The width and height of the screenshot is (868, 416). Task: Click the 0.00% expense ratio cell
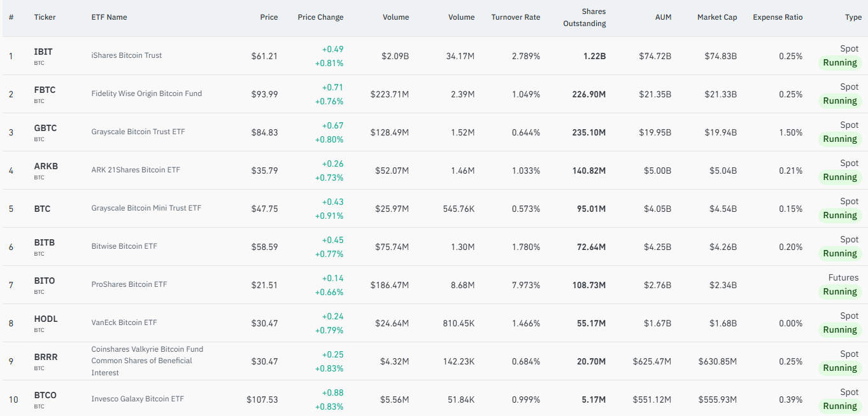[x=790, y=323]
